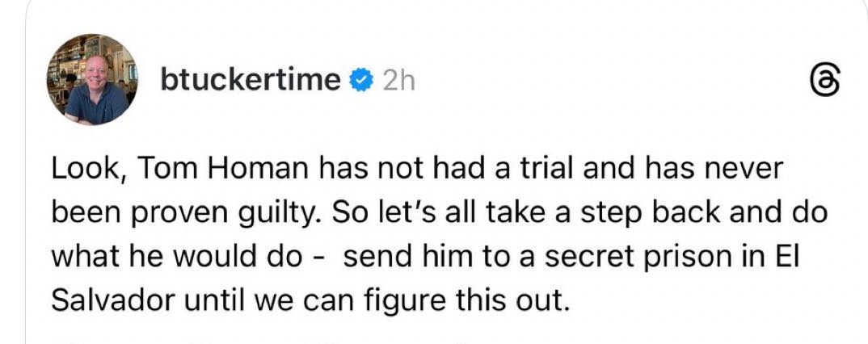Open btuckertime's profile picture
The width and height of the screenshot is (868, 344).
click(92, 80)
